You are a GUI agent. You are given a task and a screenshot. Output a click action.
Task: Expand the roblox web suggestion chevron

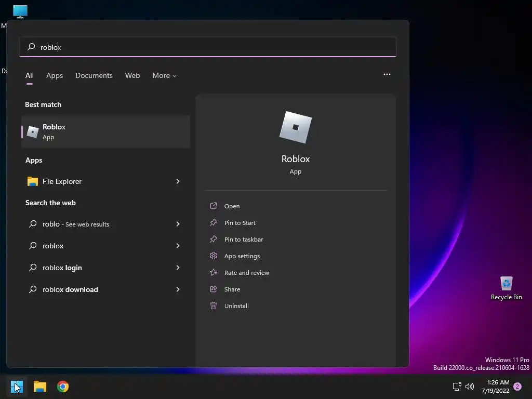tap(178, 246)
